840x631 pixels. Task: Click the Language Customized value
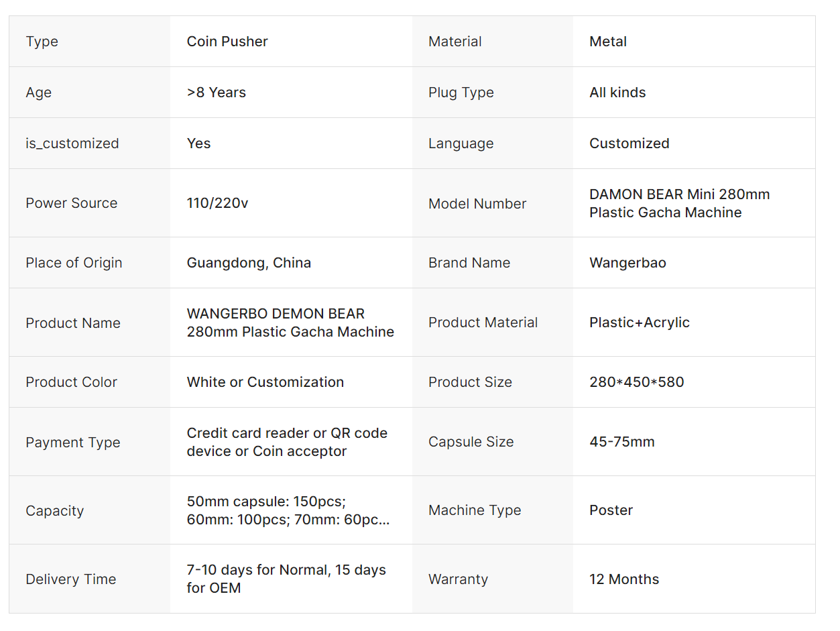click(629, 144)
